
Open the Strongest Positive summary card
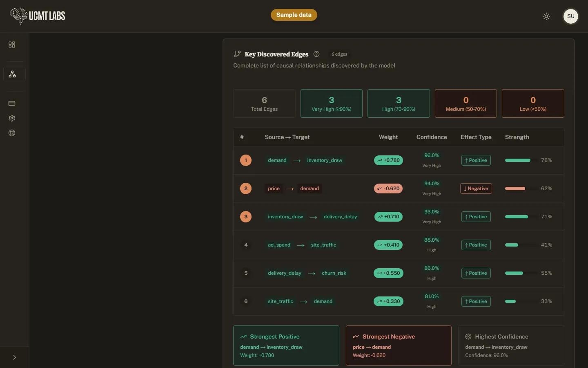pos(286,346)
